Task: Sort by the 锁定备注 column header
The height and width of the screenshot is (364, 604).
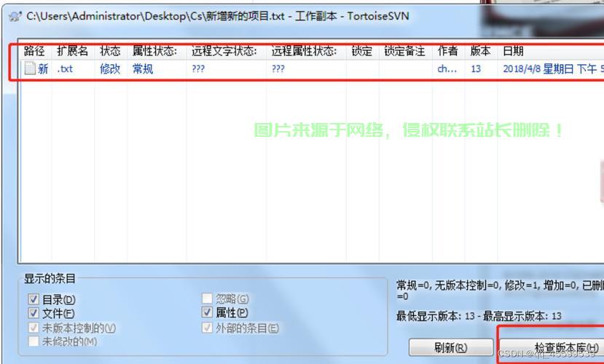Action: pos(404,51)
